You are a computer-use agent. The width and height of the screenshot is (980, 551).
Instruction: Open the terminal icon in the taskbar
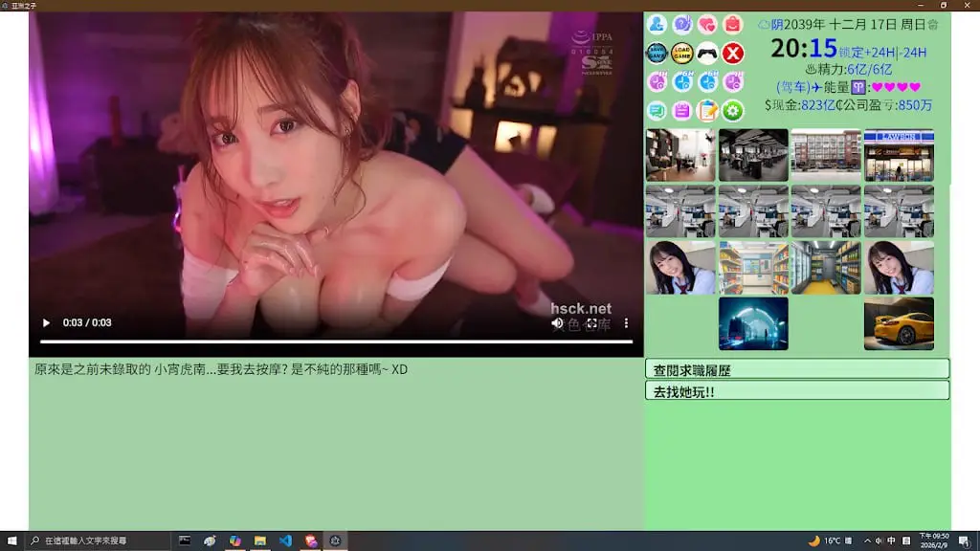[x=185, y=540]
